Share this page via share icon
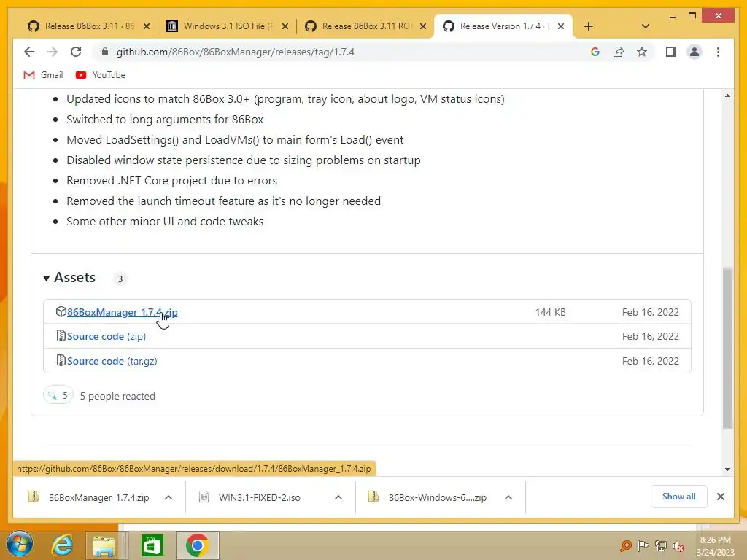This screenshot has width=747, height=560. coord(619,52)
